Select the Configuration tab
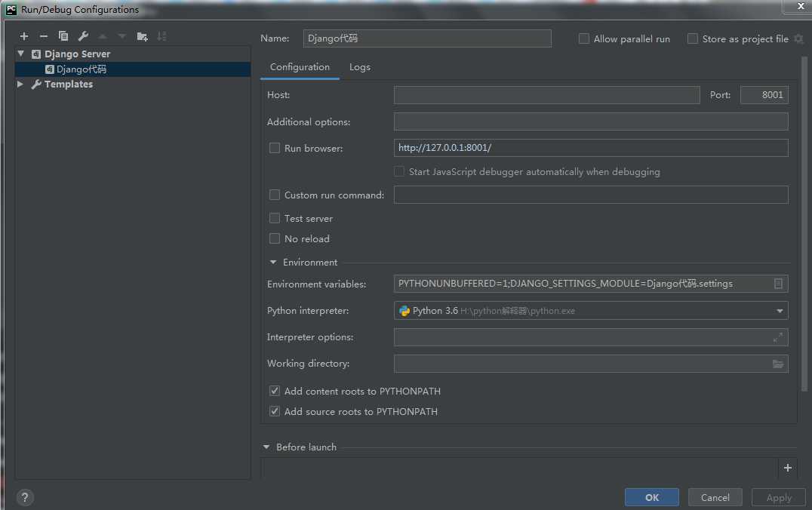The image size is (812, 510). 300,67
